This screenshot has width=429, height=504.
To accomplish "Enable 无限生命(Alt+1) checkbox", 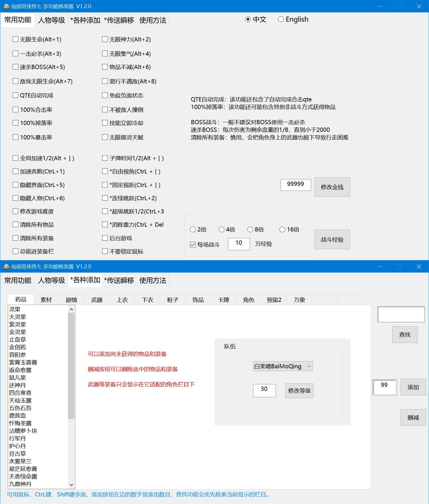I will (x=15, y=39).
